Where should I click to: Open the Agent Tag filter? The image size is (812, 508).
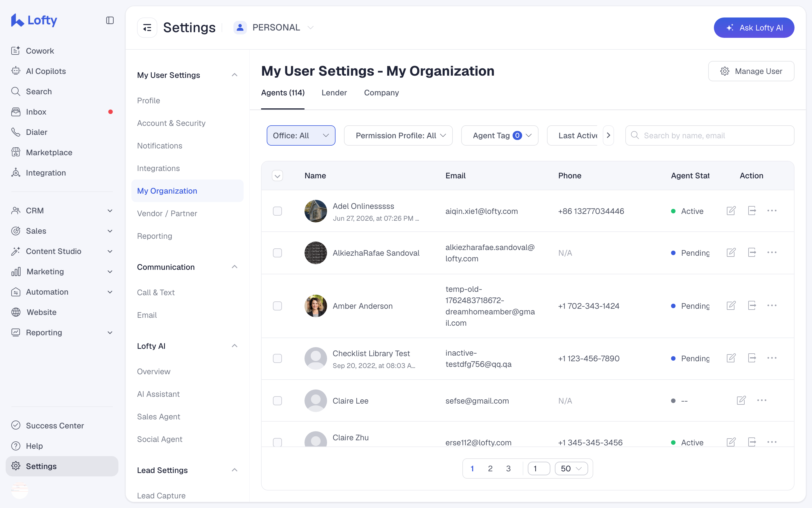point(500,135)
